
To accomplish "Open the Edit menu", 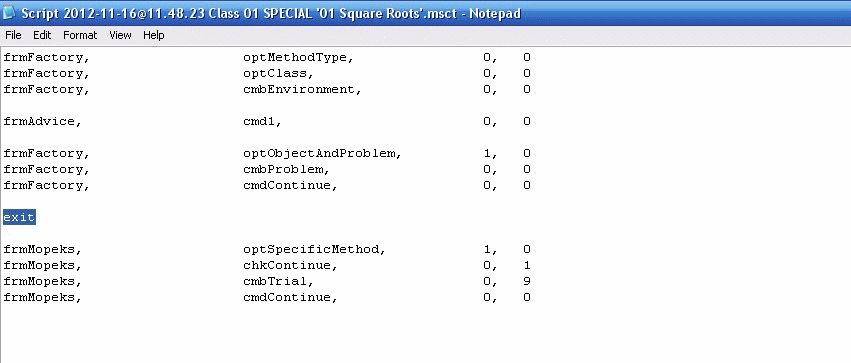I will tap(42, 35).
